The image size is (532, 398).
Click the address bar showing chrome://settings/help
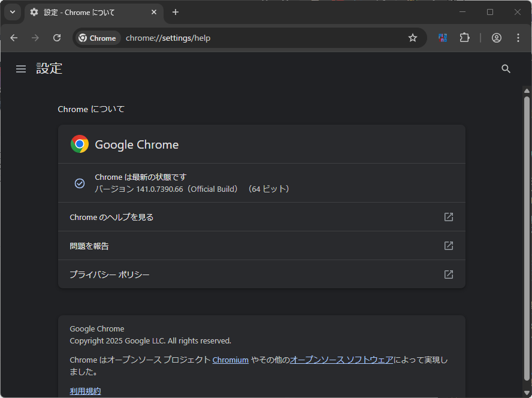click(180, 37)
